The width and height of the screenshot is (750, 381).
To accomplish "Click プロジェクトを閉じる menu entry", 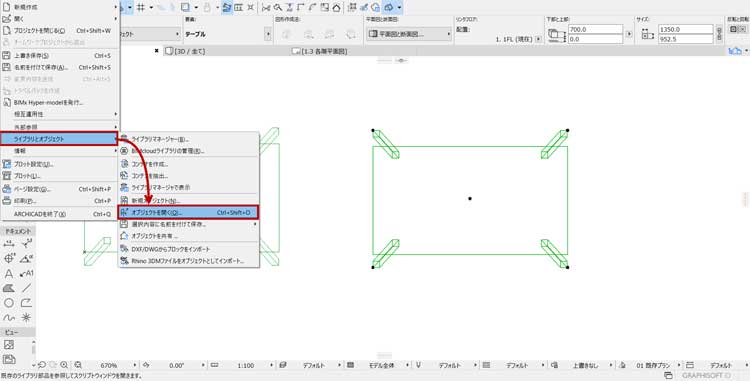I will click(x=59, y=31).
